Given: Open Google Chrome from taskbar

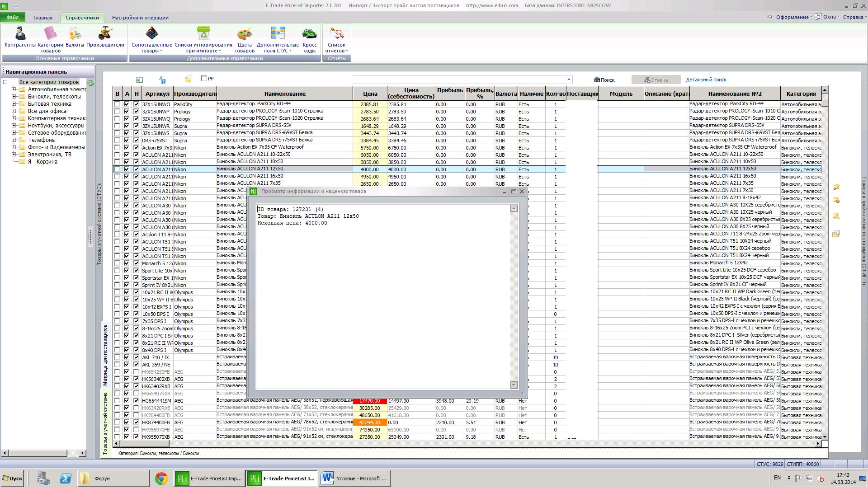Looking at the screenshot, I should (x=161, y=479).
